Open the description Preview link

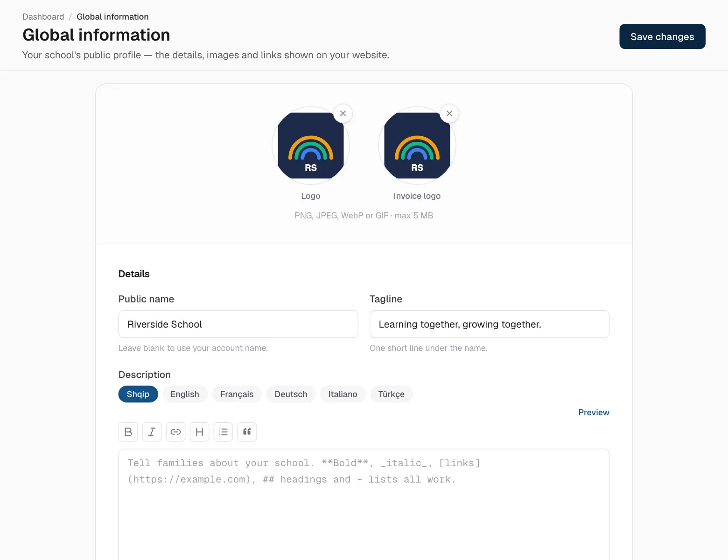pyautogui.click(x=594, y=412)
